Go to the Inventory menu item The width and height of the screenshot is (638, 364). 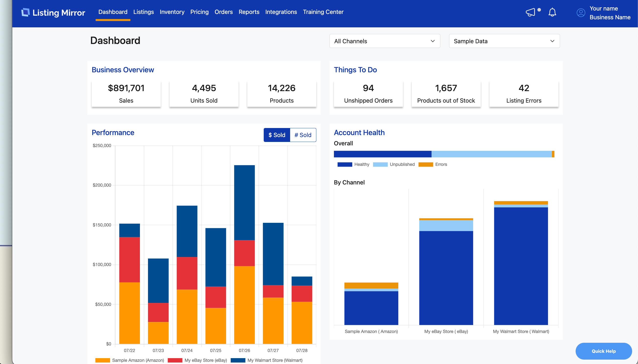point(172,12)
